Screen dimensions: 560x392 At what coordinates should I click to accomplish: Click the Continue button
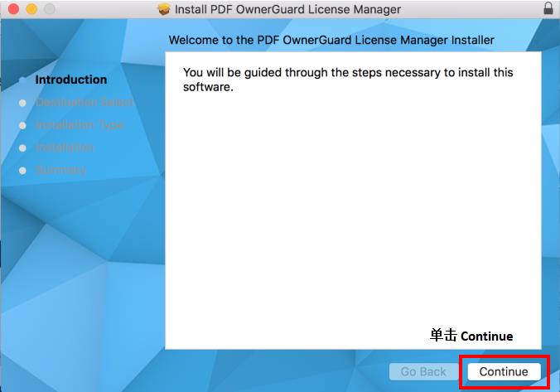coord(504,371)
